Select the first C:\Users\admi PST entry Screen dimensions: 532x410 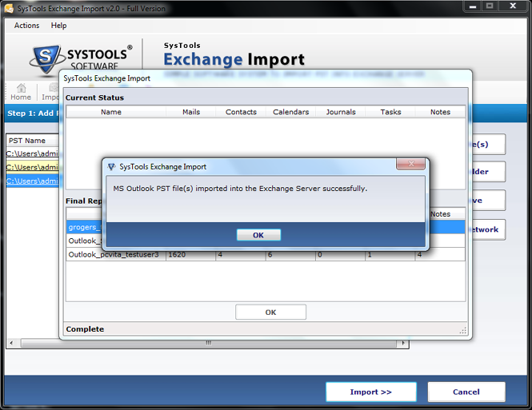tap(33, 153)
